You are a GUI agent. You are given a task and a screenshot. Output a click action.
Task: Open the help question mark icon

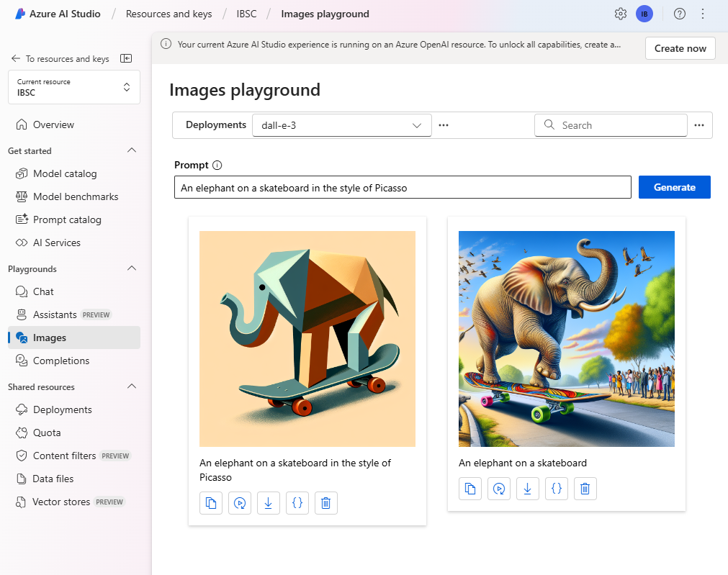click(x=679, y=14)
